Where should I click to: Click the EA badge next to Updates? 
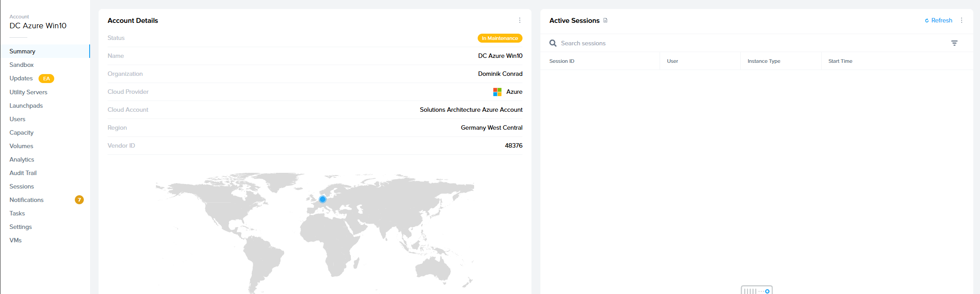tap(46, 79)
